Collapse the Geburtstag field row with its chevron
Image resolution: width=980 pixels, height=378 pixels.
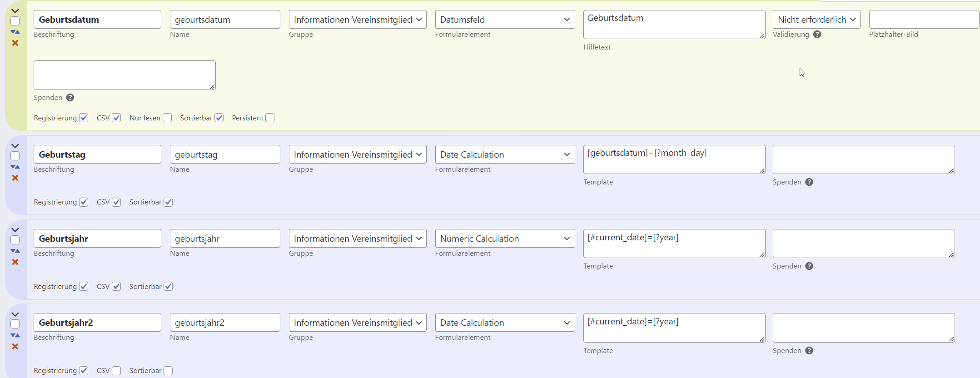[x=15, y=146]
